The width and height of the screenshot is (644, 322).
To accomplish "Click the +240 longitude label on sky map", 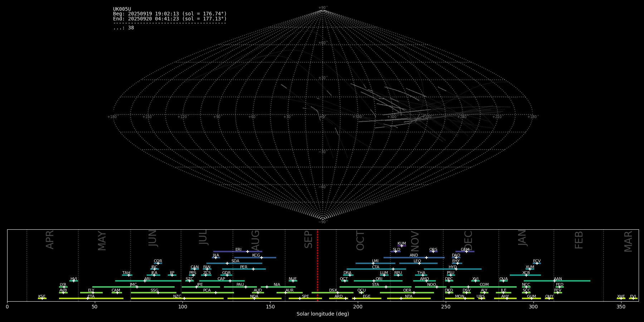I will coord(462,117).
